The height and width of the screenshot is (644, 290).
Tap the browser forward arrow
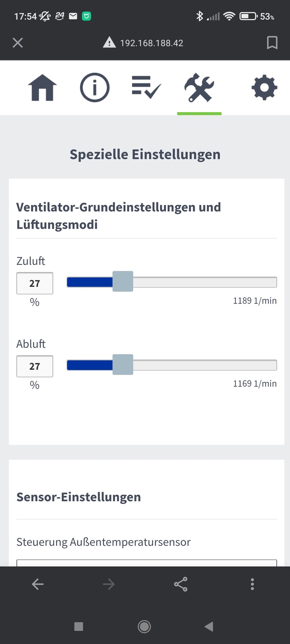(x=109, y=584)
